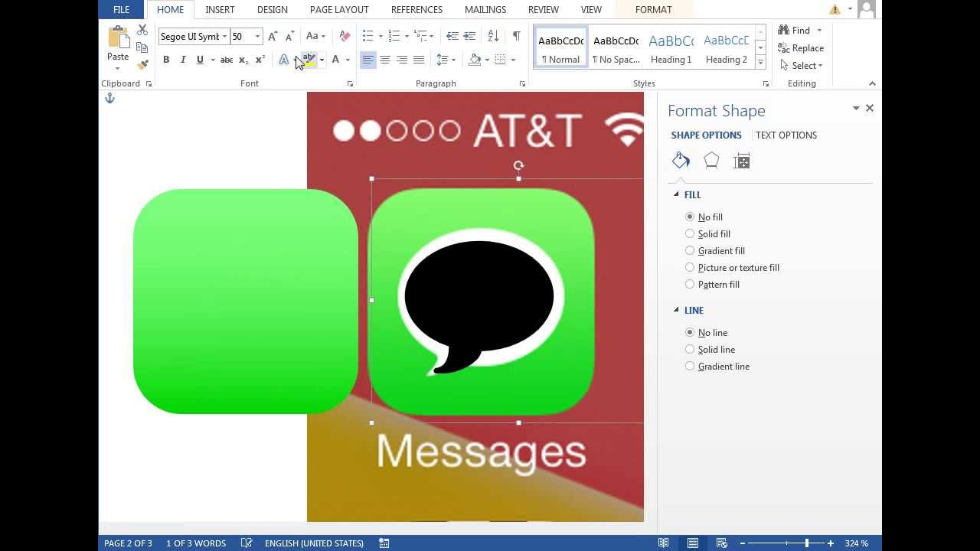Viewport: 980px width, 551px height.
Task: Select the Solid line option
Action: point(690,350)
